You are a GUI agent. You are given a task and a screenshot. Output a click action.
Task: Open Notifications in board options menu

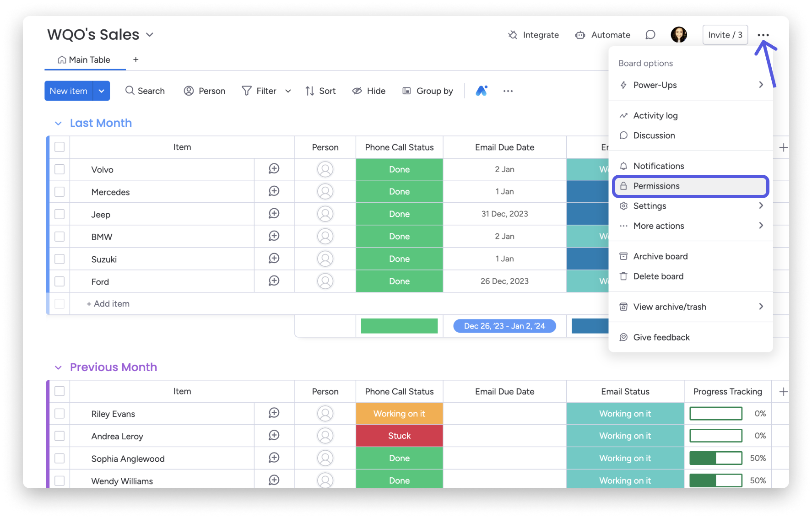[x=658, y=166]
